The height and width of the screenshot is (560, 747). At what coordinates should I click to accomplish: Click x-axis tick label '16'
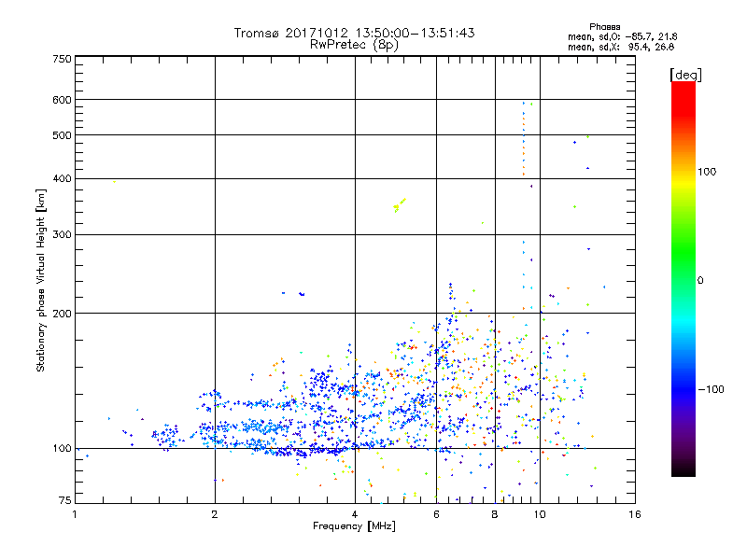pyautogui.click(x=635, y=514)
